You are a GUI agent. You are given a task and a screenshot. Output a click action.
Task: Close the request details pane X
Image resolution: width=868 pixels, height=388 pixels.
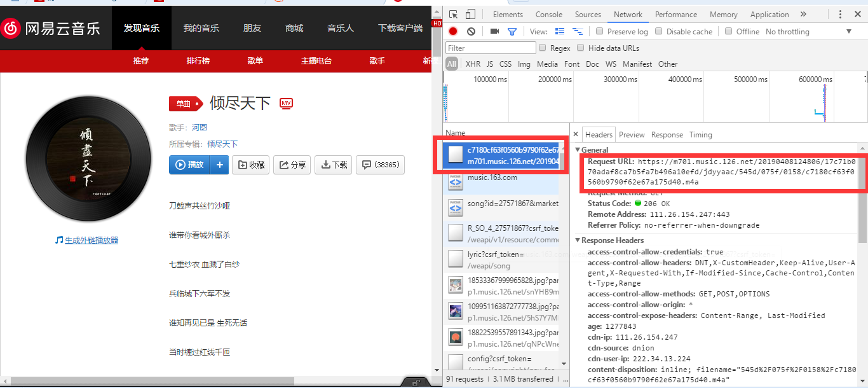(x=576, y=134)
